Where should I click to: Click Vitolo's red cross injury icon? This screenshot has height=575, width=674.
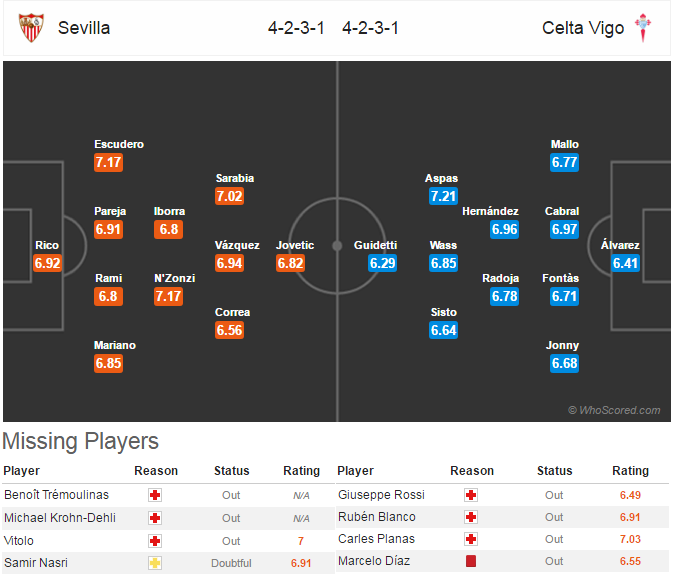pyautogui.click(x=155, y=541)
